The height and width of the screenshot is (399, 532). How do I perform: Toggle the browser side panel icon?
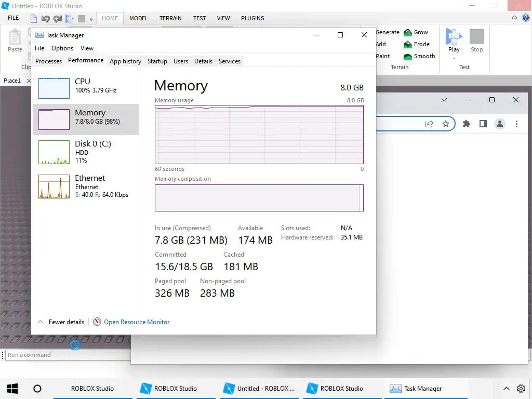[x=483, y=124]
